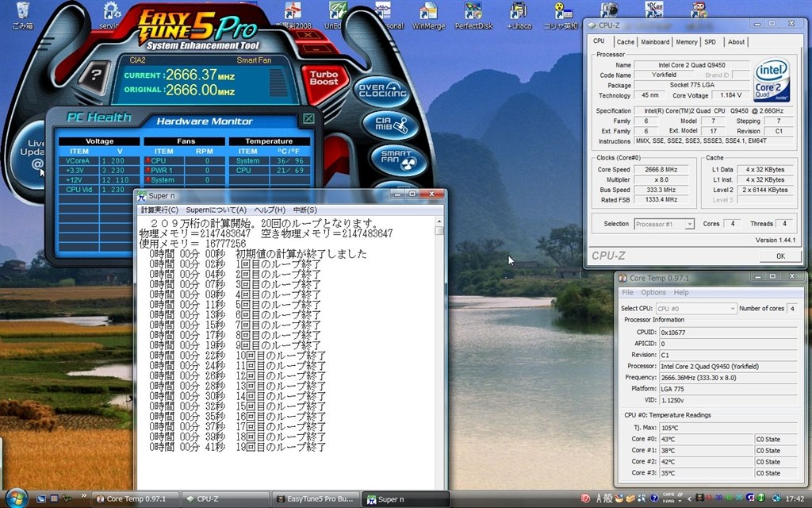
Task: Open the PerfectDisk desktop shortcut
Action: coord(473,16)
